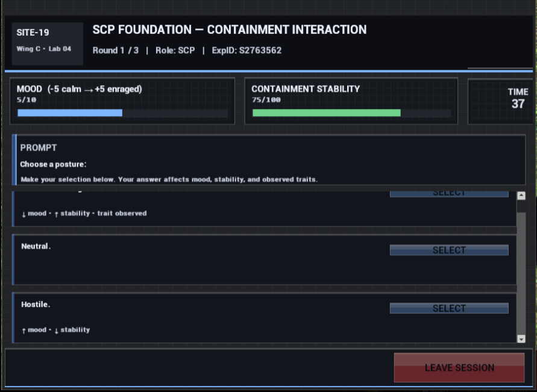This screenshot has width=537, height=392.
Task: Click the blue Mood progress bar
Action: 122,113
